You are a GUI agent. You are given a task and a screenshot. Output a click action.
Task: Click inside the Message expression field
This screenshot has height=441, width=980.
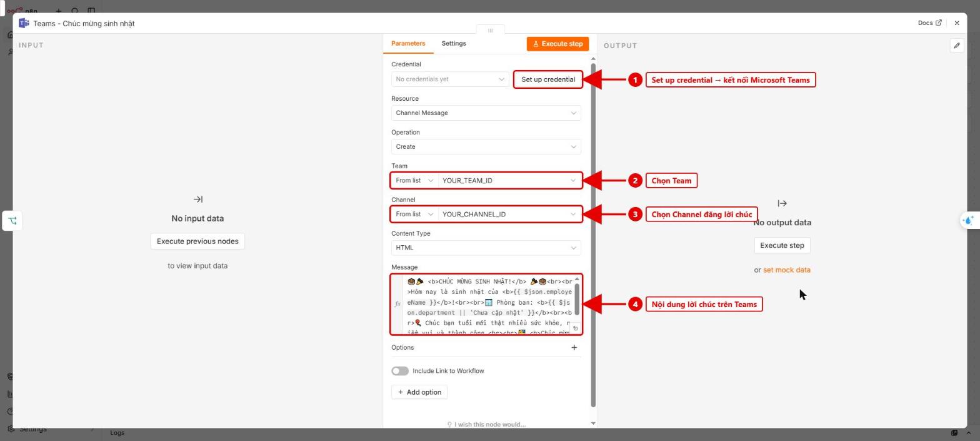coord(489,305)
